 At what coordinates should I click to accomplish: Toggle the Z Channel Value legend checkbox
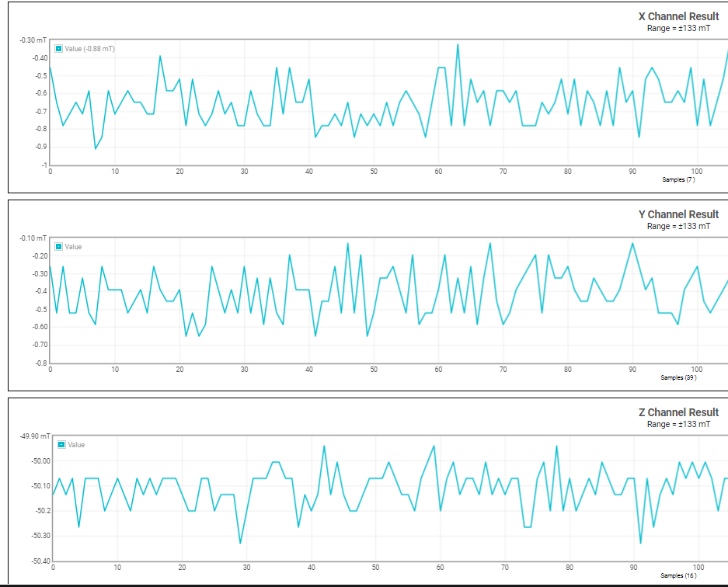(x=61, y=445)
